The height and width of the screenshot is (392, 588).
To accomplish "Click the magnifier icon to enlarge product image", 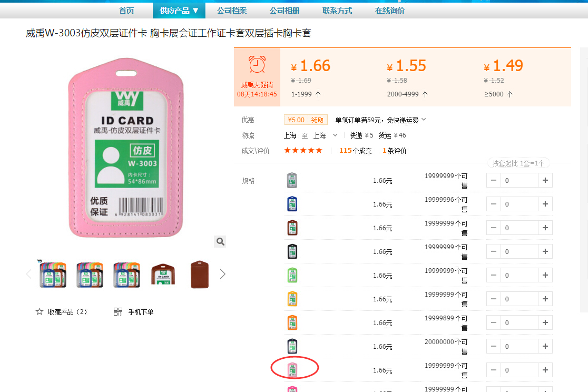I will click(220, 242).
